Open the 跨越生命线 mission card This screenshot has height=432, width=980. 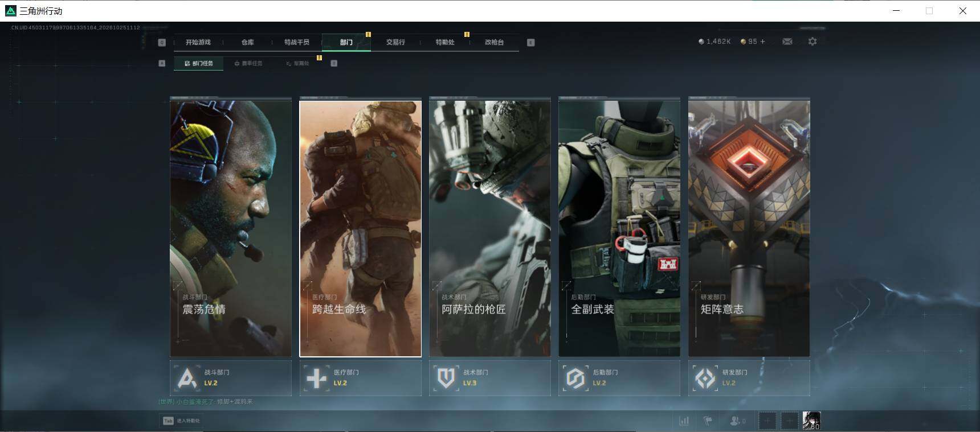(361, 229)
